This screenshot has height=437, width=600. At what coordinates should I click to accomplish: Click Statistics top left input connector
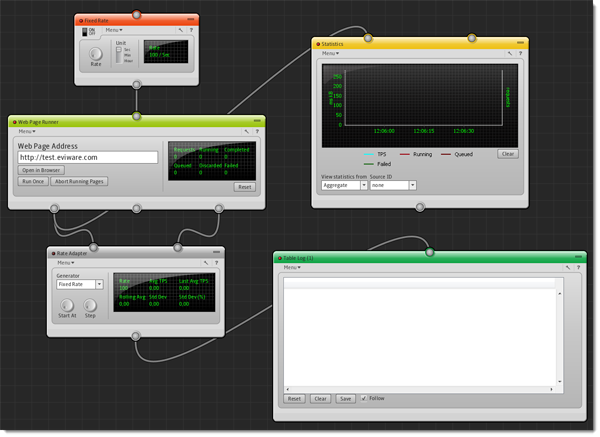368,38
